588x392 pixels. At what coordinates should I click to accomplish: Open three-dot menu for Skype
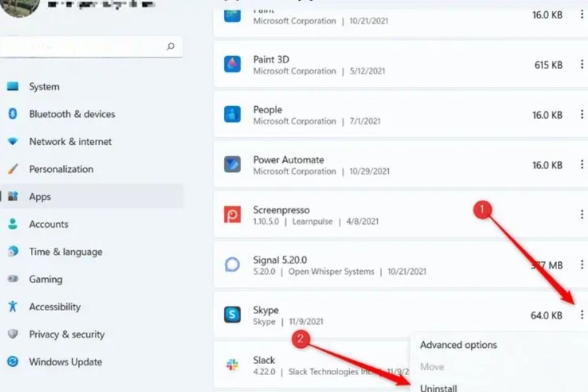581,315
